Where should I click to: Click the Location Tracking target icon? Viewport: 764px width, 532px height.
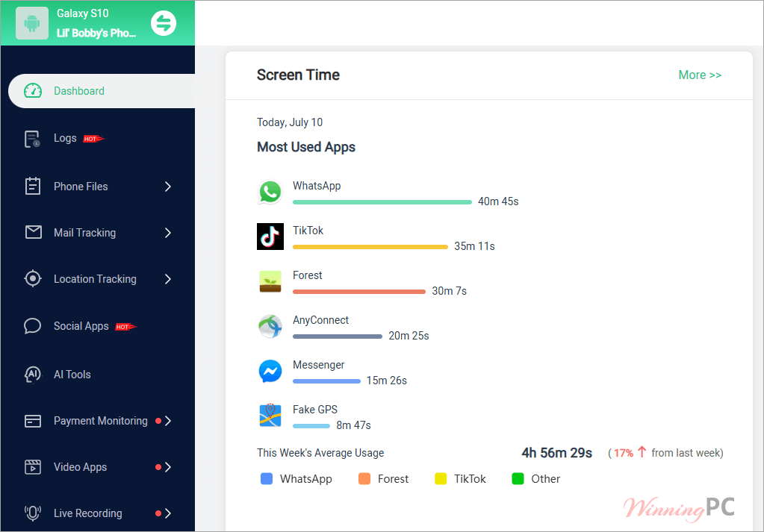(33, 278)
